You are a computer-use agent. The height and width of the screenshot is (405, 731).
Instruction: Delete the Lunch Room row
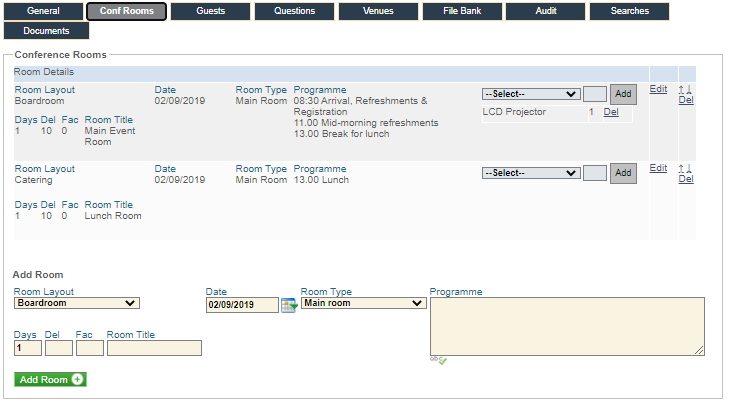pos(686,179)
